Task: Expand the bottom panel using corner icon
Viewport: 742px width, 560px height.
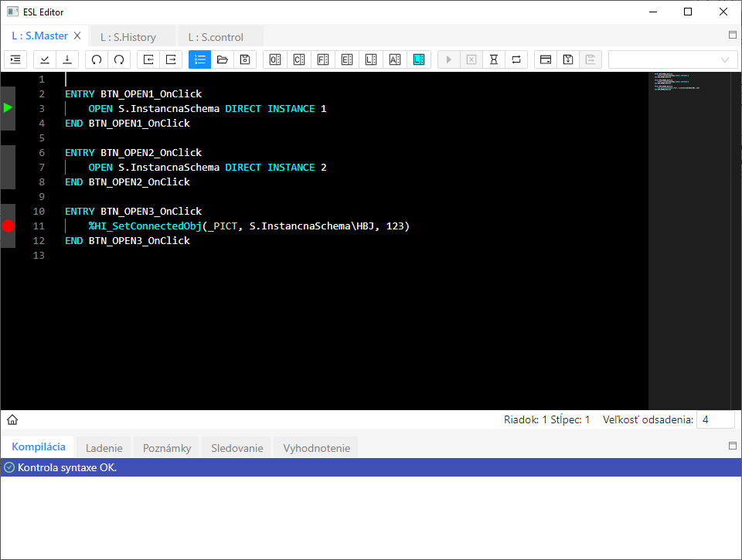Action: click(733, 446)
